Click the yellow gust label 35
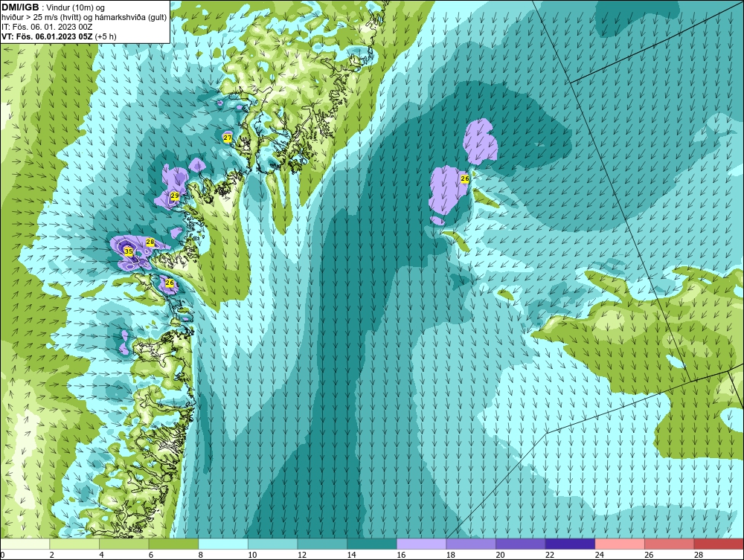The height and width of the screenshot is (560, 744). pos(128,251)
